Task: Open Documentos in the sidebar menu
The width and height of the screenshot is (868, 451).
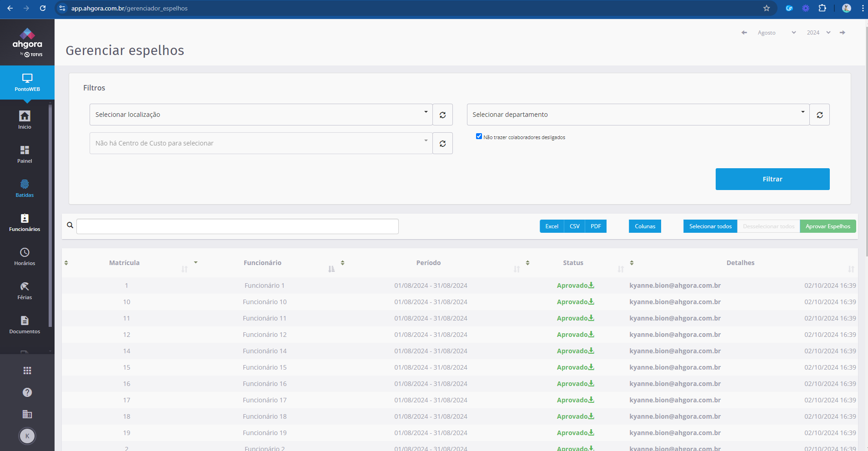Action: coord(25,325)
